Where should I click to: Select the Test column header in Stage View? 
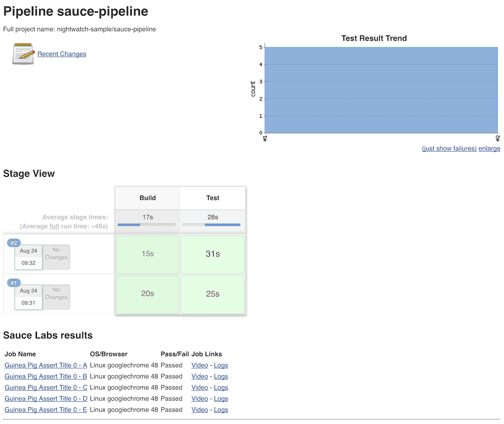click(x=213, y=198)
